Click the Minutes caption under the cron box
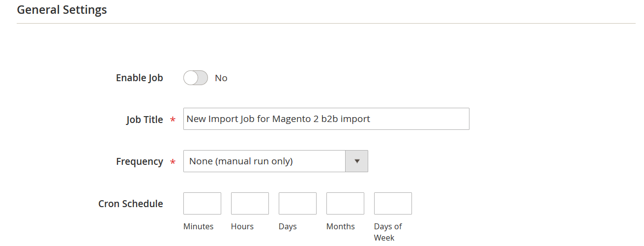 pyautogui.click(x=199, y=226)
